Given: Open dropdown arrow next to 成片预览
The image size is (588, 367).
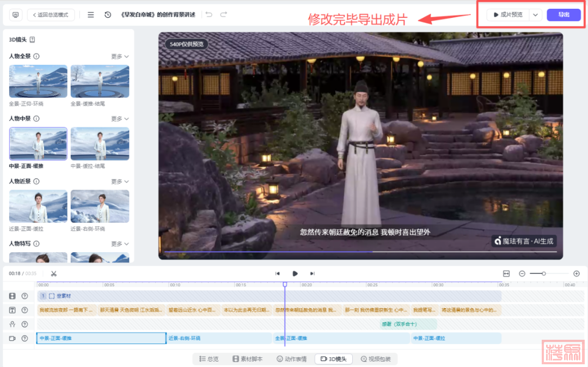Looking at the screenshot, I should [x=535, y=15].
